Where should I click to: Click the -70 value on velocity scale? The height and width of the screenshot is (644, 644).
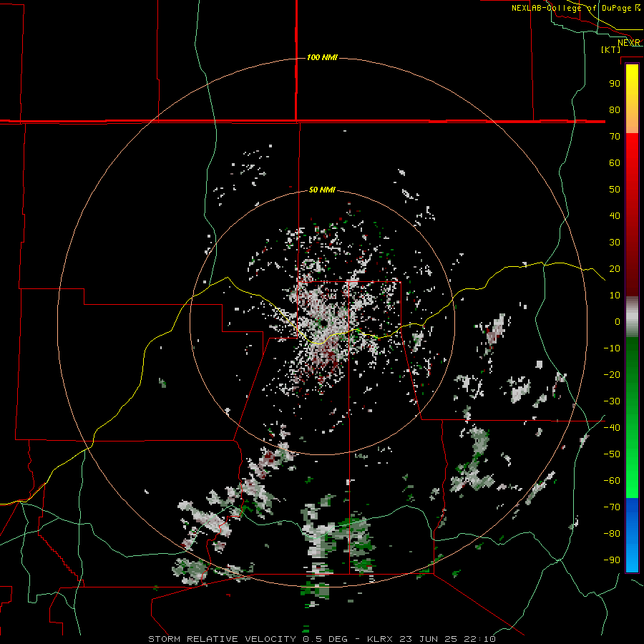point(612,507)
